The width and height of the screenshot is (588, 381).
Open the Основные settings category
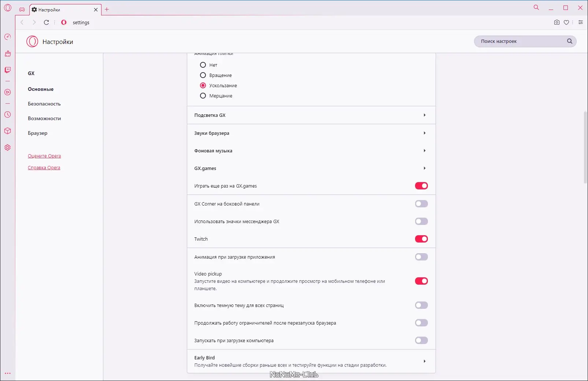41,89
